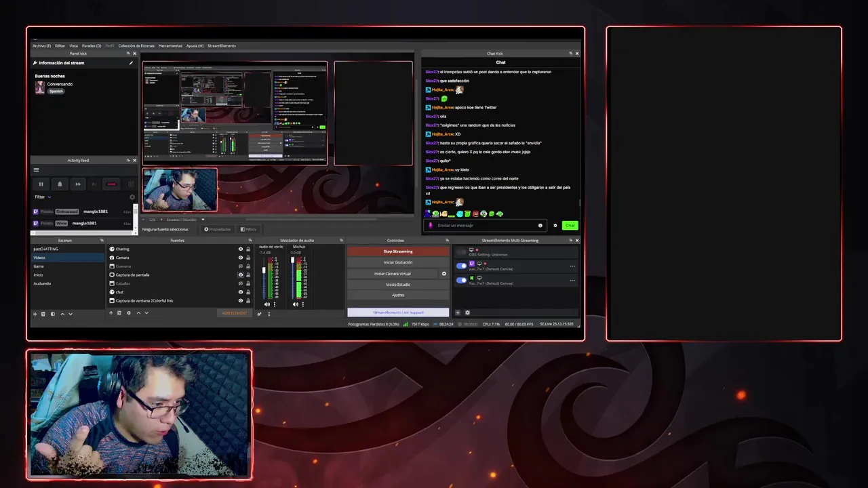
Task: Remove selected scene with trash icon
Action: (43, 314)
